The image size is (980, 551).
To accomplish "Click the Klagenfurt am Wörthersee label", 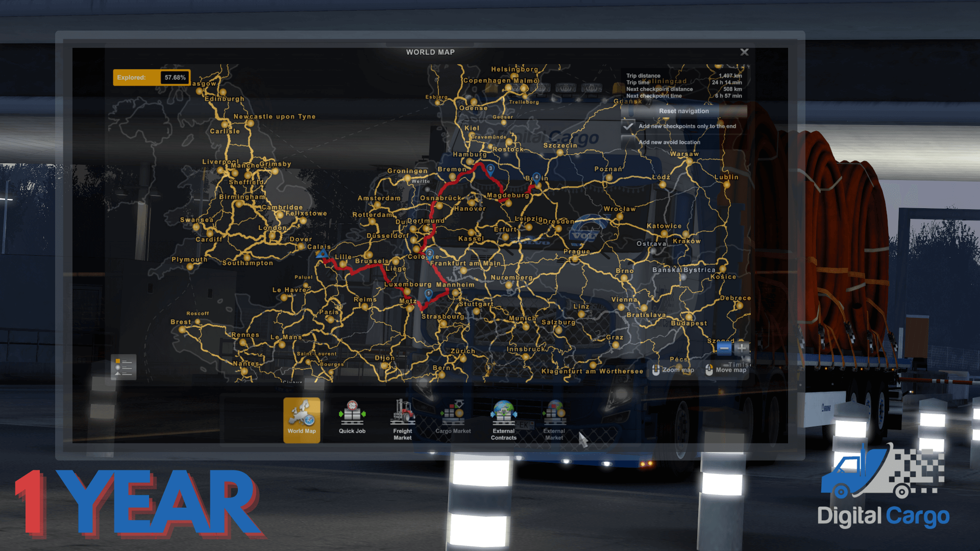I will point(592,371).
